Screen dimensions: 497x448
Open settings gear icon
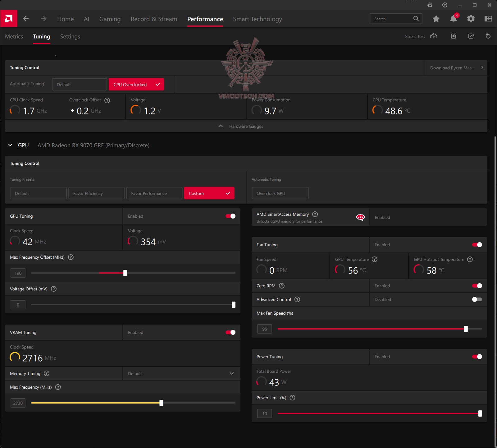point(471,19)
